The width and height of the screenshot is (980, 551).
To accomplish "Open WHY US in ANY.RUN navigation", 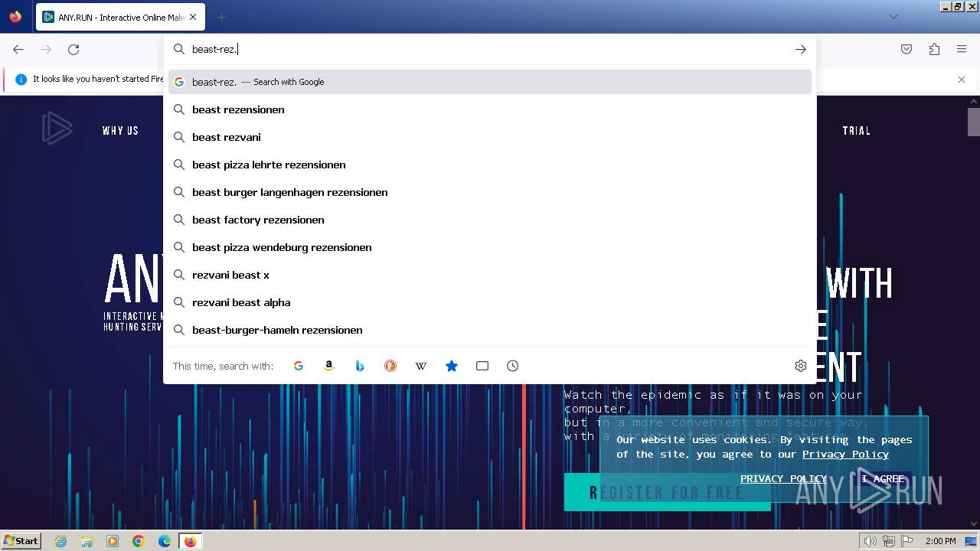I will coord(120,131).
